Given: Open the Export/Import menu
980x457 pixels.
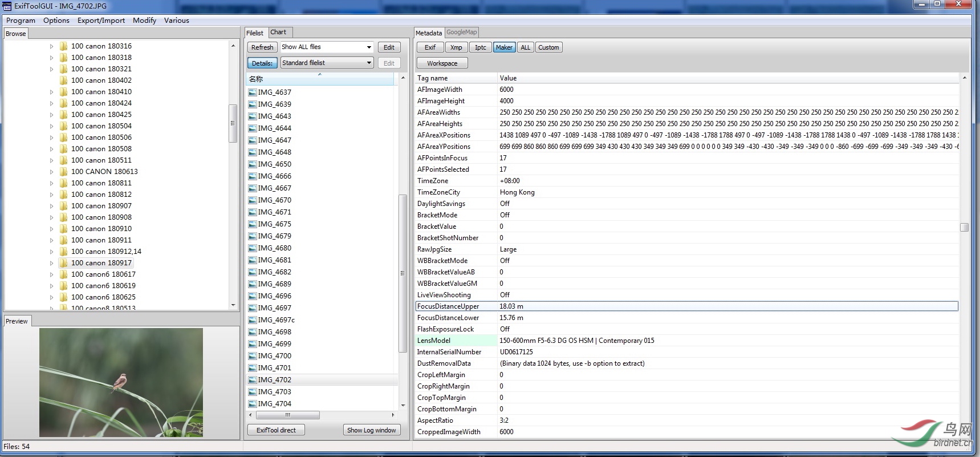Looking at the screenshot, I should 101,21.
